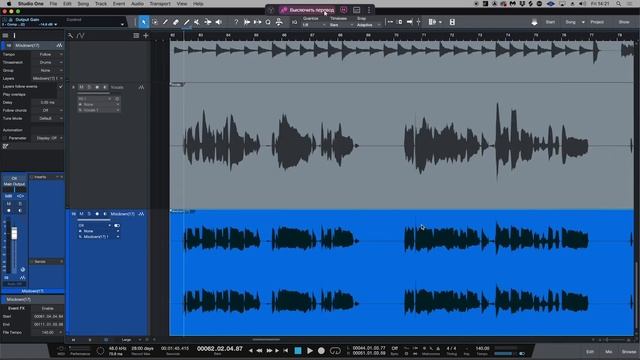Start playback with the Play button
The image size is (640, 360).
[x=310, y=351]
